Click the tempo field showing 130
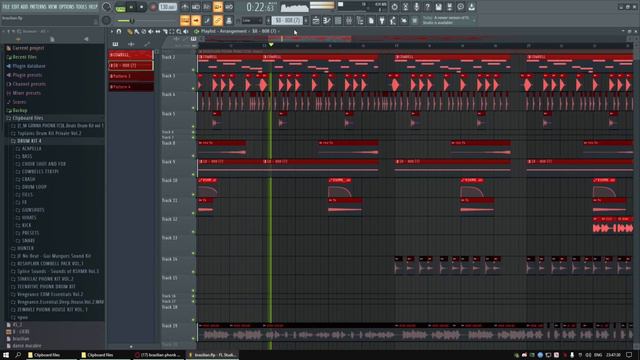The width and height of the screenshot is (640, 360). click(x=167, y=7)
